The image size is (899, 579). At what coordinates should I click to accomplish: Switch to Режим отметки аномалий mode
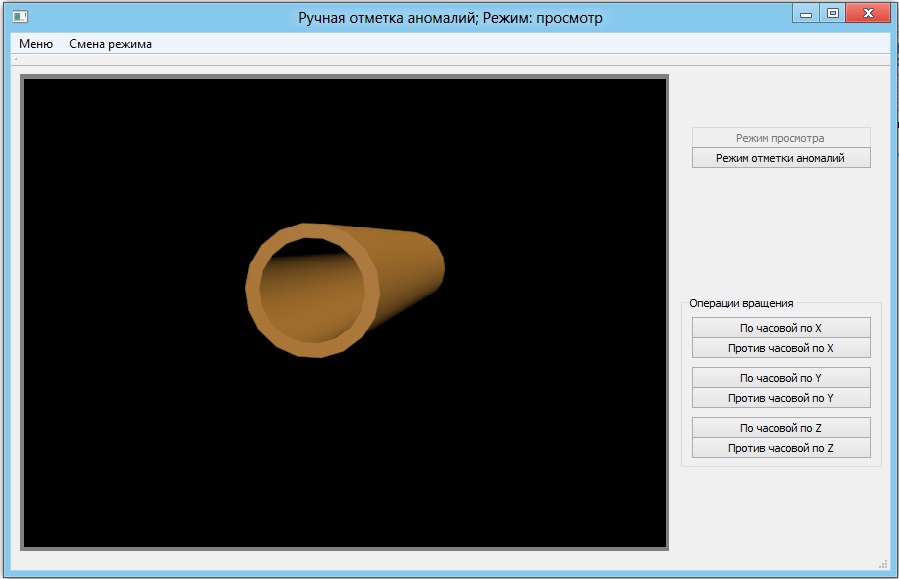click(781, 157)
